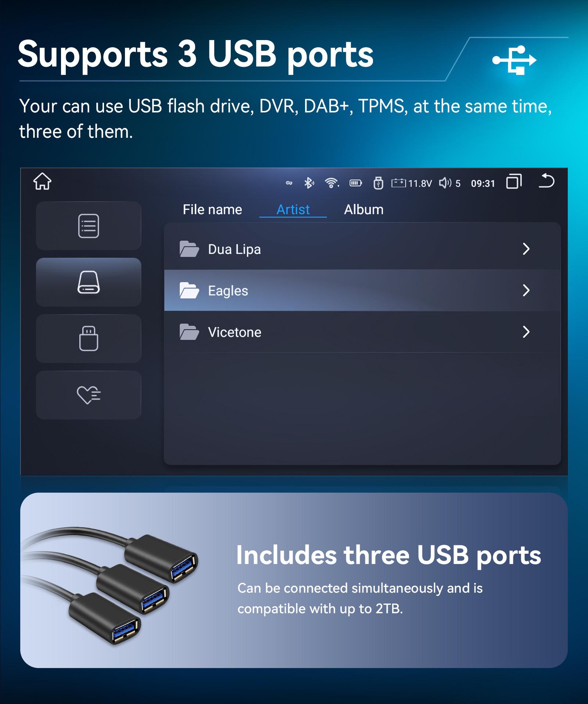Open the Dua Lipa artist folder

[x=362, y=249]
